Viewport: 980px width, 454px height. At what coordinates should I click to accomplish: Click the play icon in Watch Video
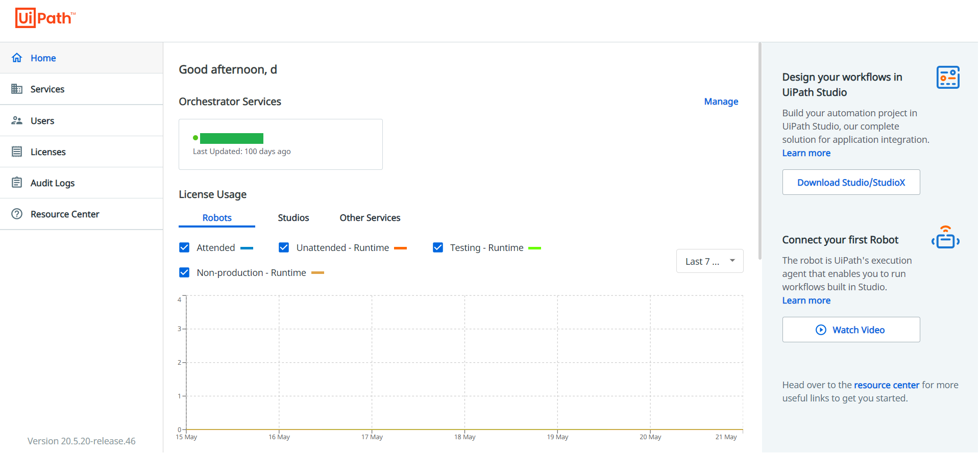pos(821,330)
